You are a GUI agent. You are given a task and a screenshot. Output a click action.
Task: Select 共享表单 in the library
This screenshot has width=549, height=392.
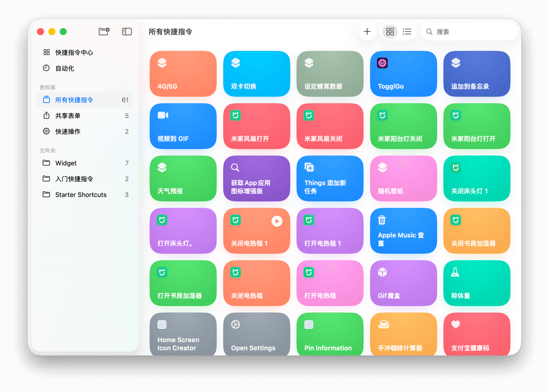pyautogui.click(x=68, y=116)
